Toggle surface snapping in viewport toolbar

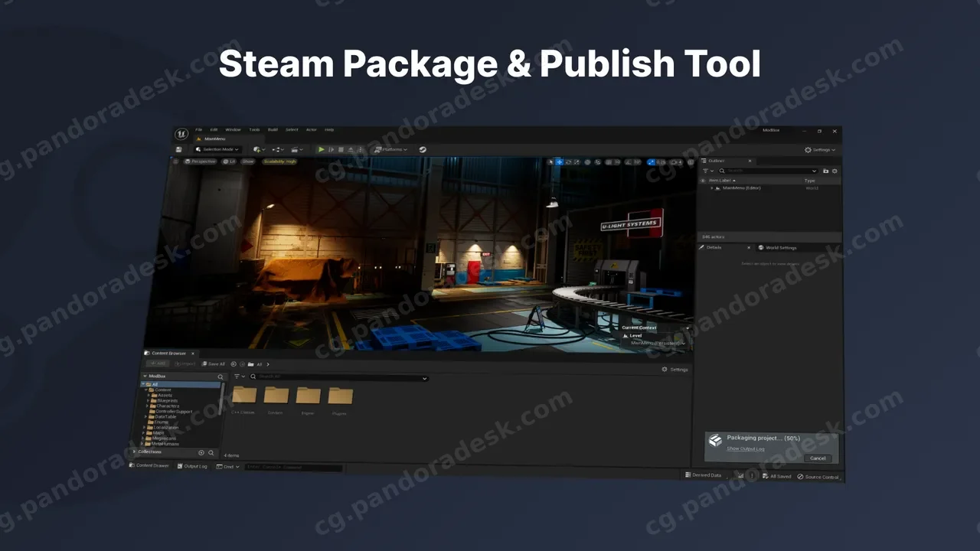[x=598, y=162]
